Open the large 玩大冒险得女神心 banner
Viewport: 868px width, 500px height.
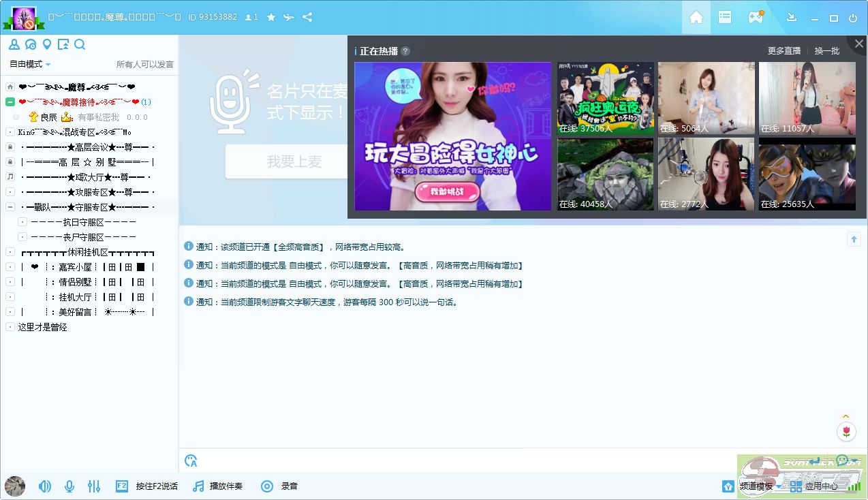tap(453, 136)
